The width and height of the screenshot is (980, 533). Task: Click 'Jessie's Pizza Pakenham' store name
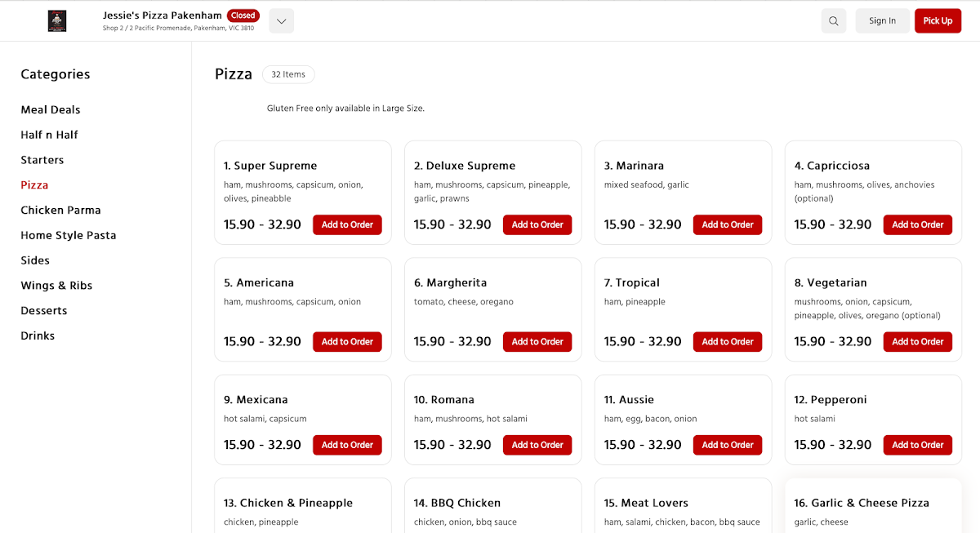point(163,16)
